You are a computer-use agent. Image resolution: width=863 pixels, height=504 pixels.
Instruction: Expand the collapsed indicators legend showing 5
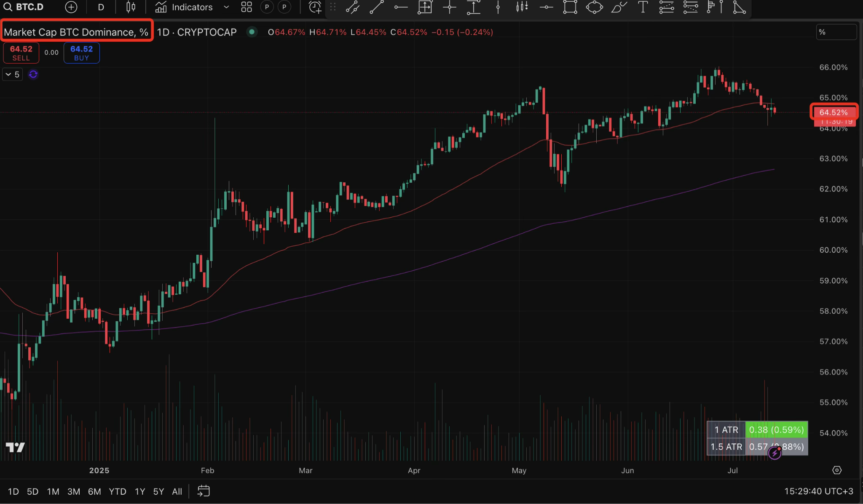(12, 75)
